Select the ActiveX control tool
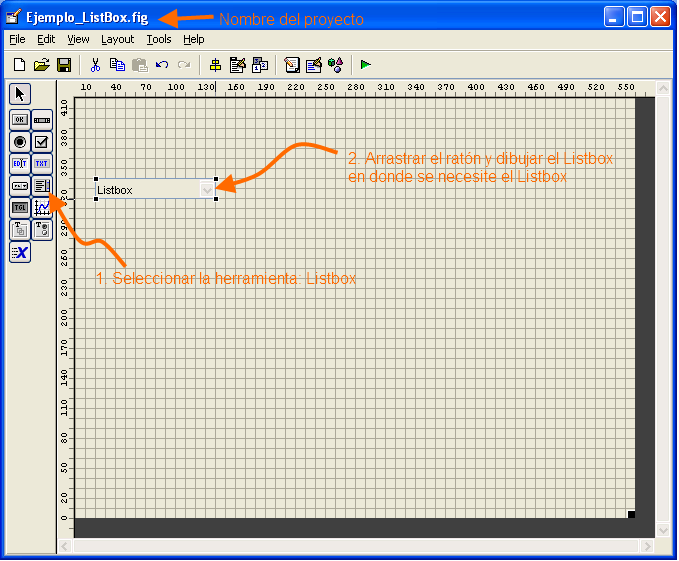Image resolution: width=679 pixels, height=561 pixels. 20,252
